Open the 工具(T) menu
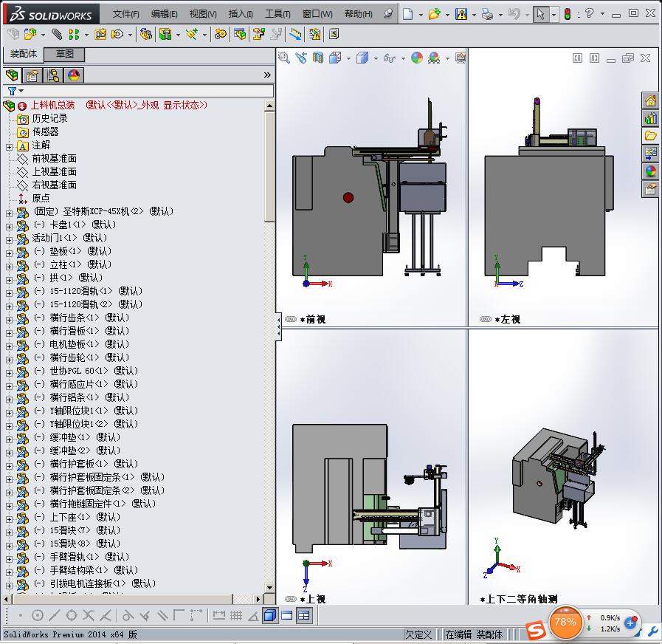 point(277,14)
